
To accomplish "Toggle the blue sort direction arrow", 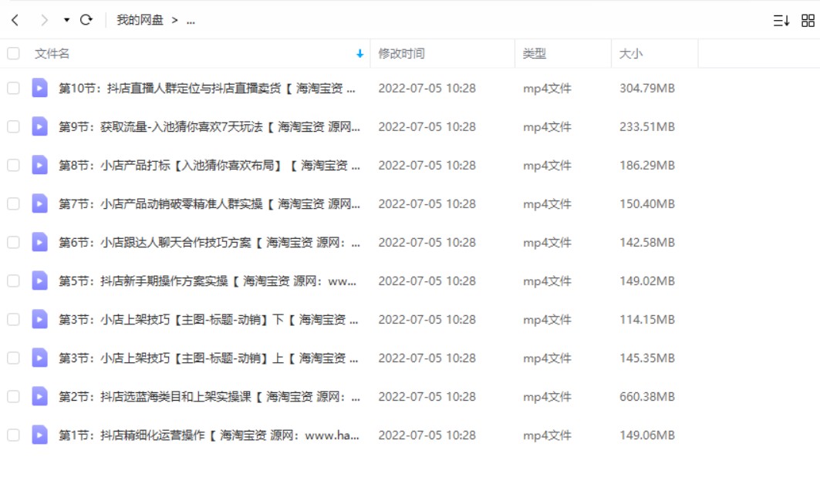I will (359, 53).
